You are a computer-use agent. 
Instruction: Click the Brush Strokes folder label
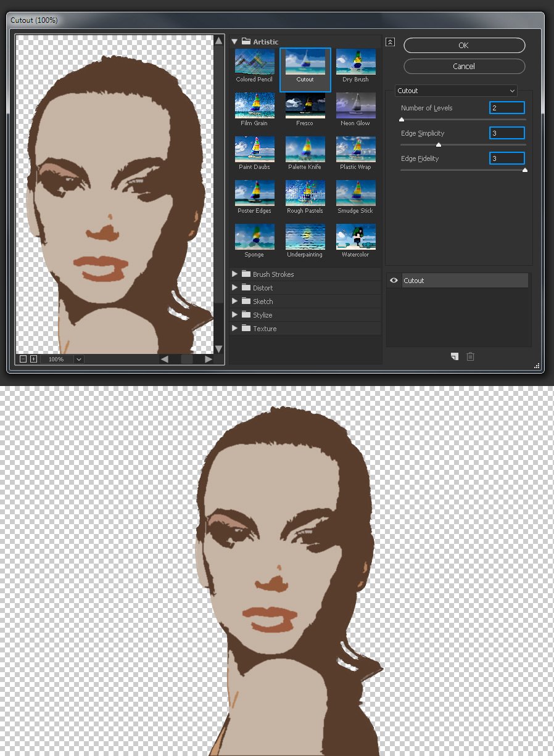[273, 274]
